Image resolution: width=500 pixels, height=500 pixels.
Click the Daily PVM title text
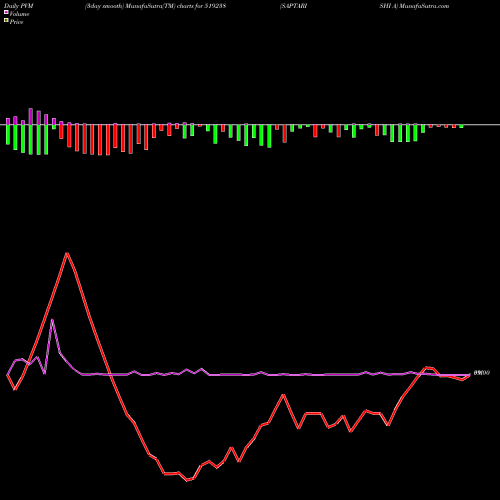click(19, 6)
